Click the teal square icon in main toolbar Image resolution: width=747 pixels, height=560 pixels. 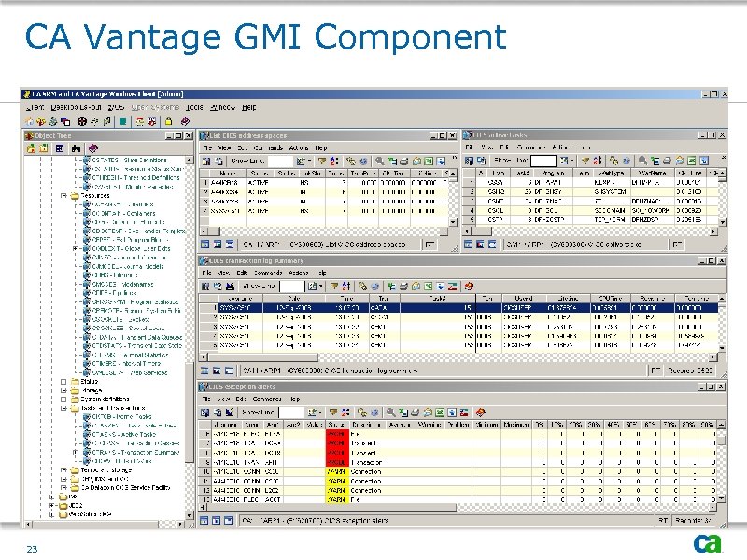point(123,121)
